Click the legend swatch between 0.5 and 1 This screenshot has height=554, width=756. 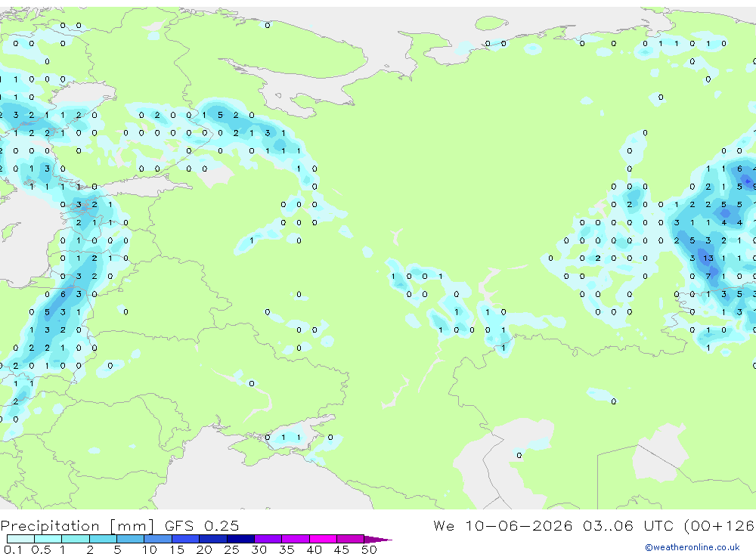pyautogui.click(x=48, y=539)
